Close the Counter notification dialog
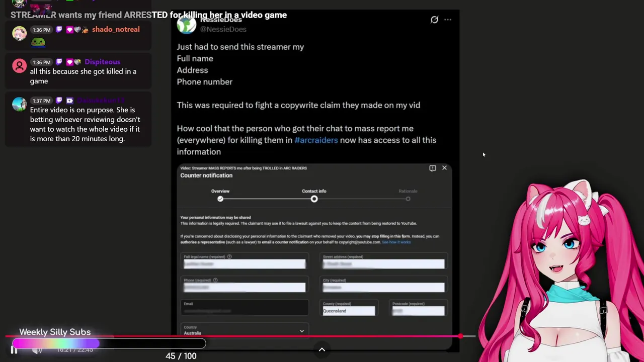This screenshot has width=644, height=362. coord(444,168)
